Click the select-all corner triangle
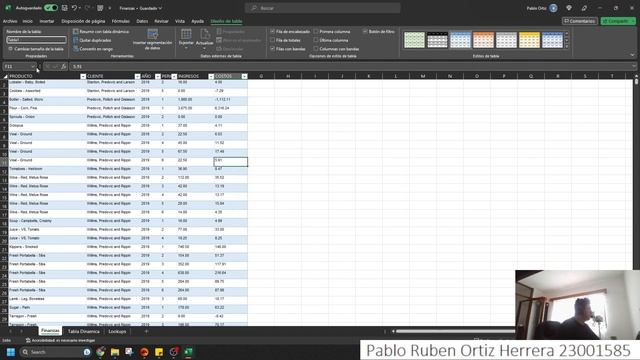The width and height of the screenshot is (640, 360). pyautogui.click(x=5, y=76)
